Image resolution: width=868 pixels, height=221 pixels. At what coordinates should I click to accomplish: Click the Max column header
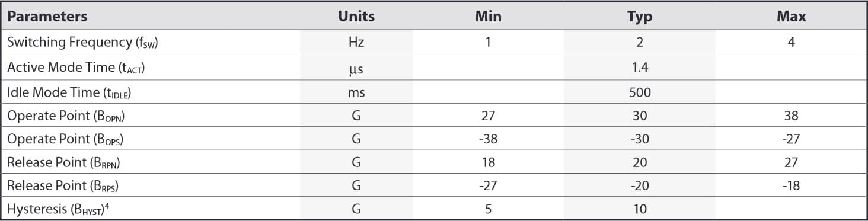[x=791, y=17]
